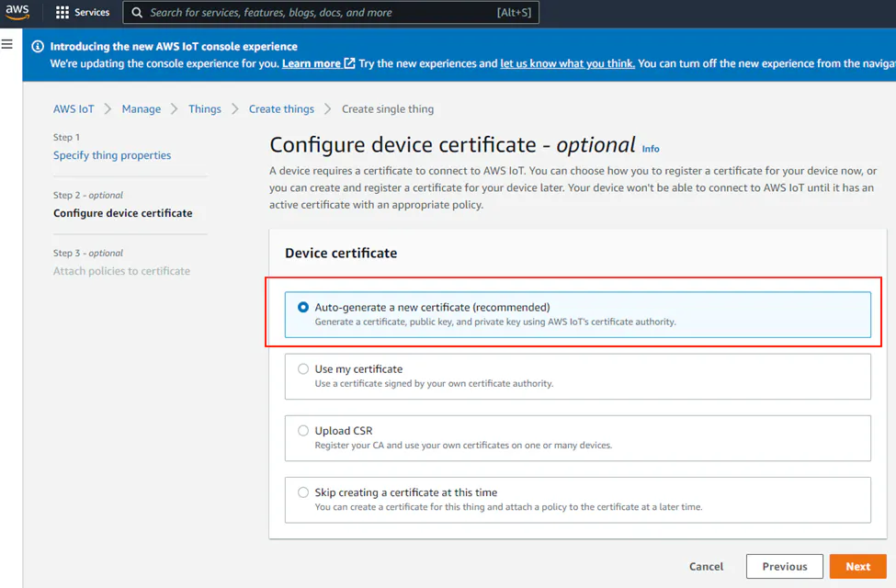Viewport: 896px width, 588px height.
Task: Click the info icon in the banner
Action: click(38, 46)
